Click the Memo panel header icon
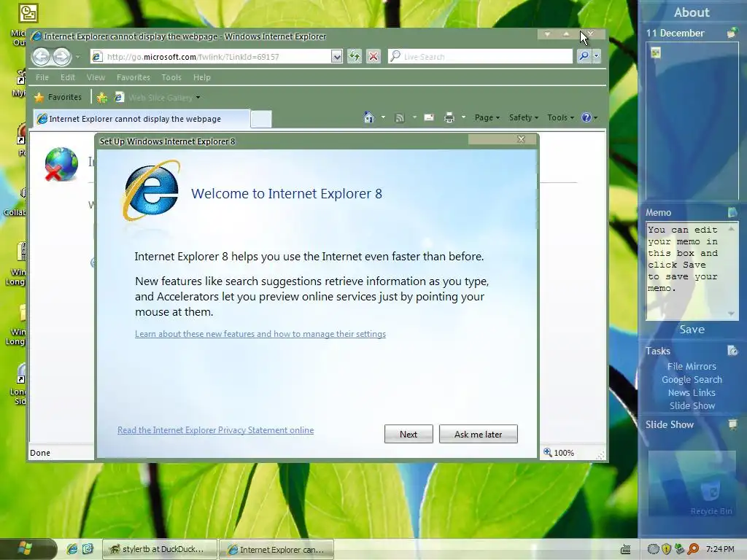 point(732,212)
